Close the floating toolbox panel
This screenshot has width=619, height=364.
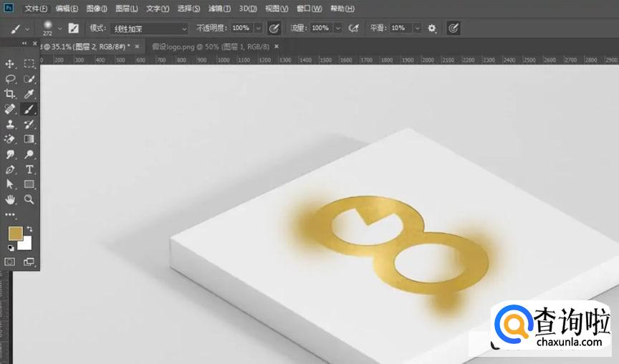point(34,43)
